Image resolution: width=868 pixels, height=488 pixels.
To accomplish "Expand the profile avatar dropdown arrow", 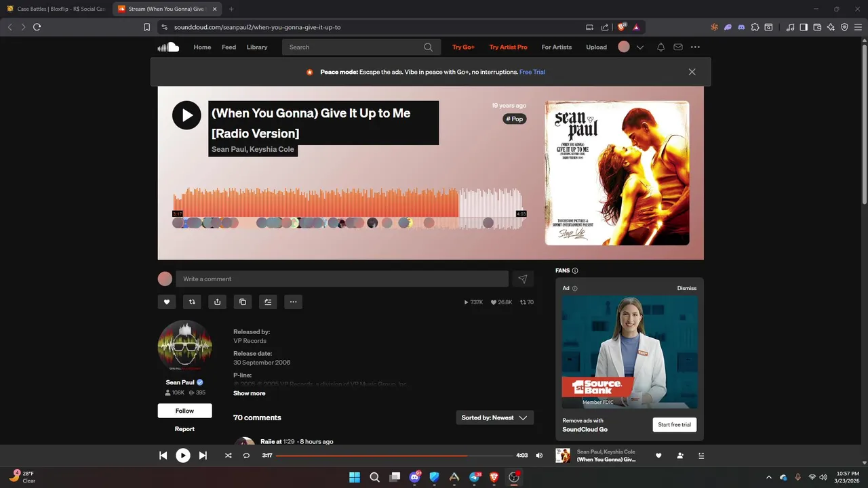I will point(639,47).
